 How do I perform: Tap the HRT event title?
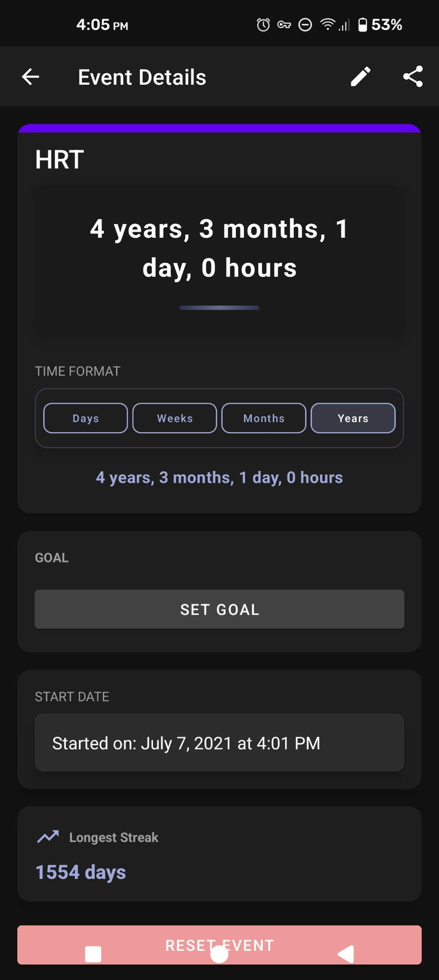click(59, 160)
